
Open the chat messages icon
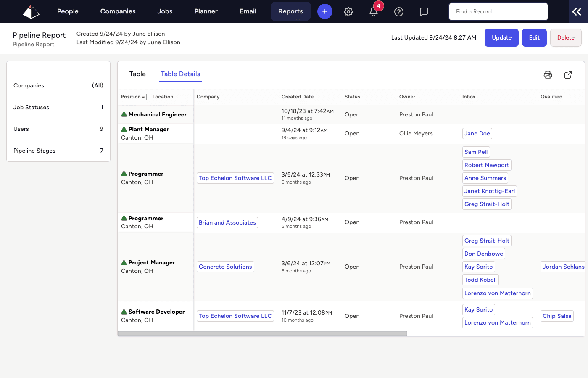point(424,12)
